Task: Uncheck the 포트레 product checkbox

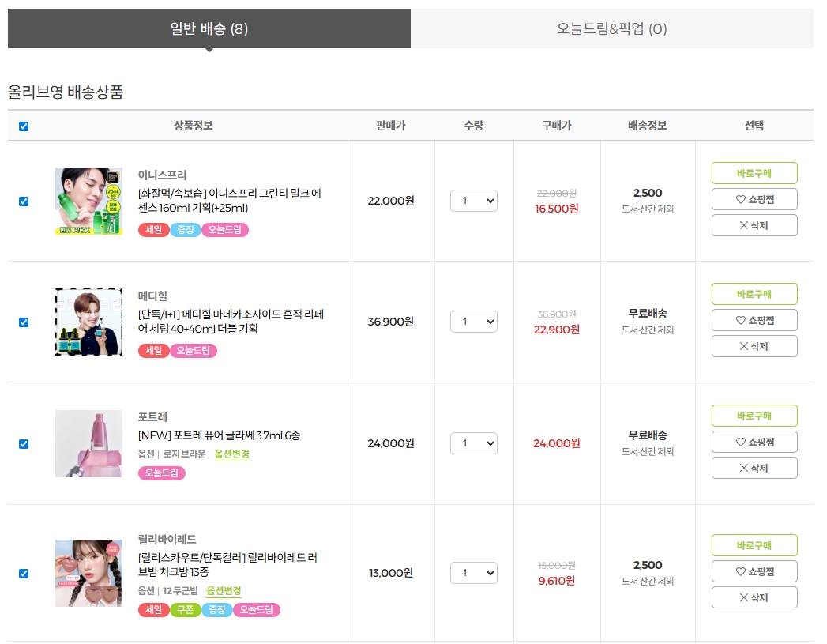Action: tap(24, 443)
